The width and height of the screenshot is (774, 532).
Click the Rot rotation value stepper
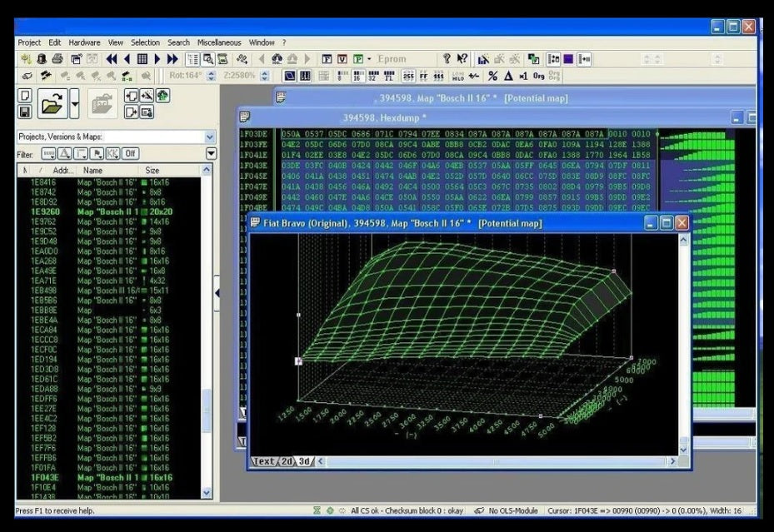(x=211, y=76)
